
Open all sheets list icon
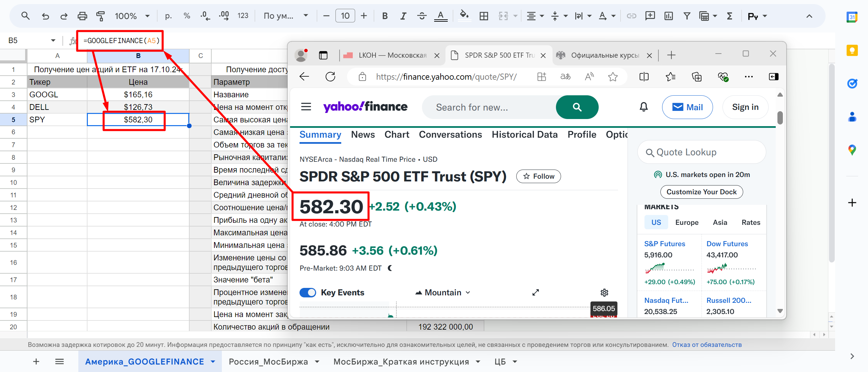click(x=59, y=361)
